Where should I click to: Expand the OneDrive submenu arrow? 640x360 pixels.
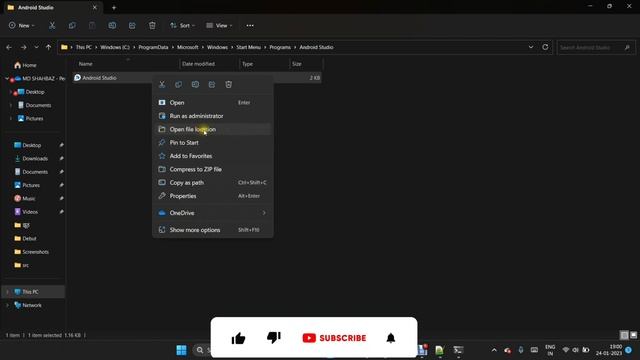[264, 213]
